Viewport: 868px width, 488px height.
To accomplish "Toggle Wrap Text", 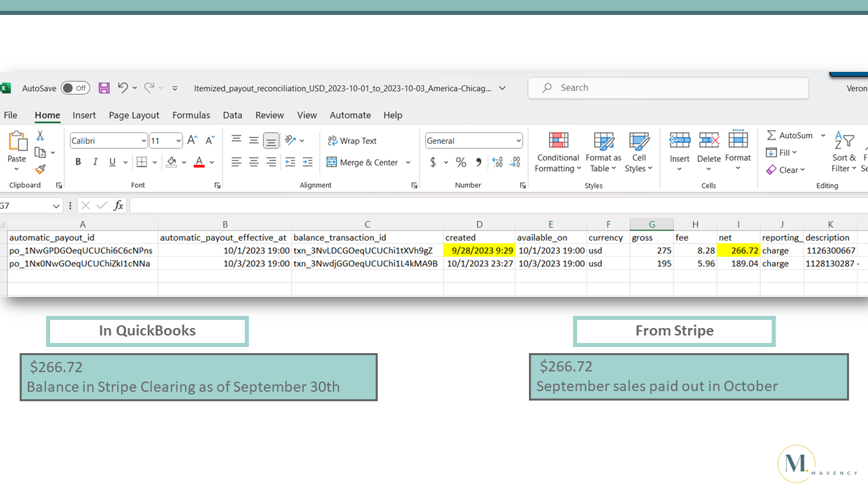I will 352,141.
